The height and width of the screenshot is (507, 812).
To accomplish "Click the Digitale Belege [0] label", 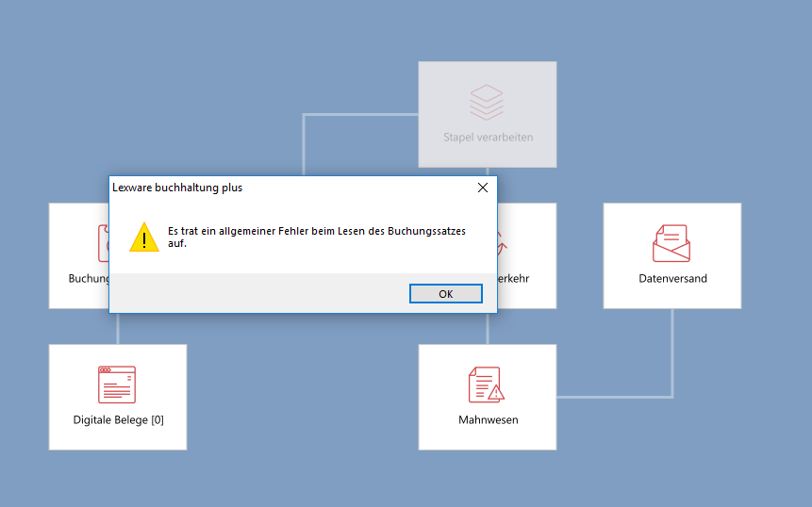I will coord(119,419).
